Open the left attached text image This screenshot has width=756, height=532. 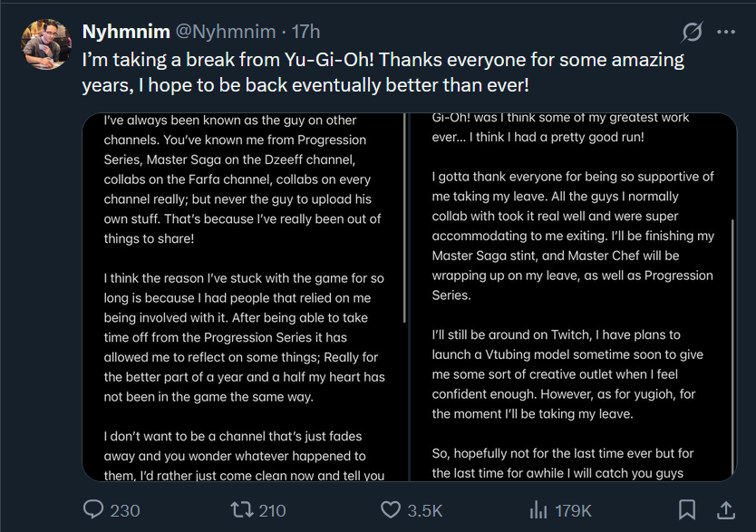pyautogui.click(x=245, y=297)
